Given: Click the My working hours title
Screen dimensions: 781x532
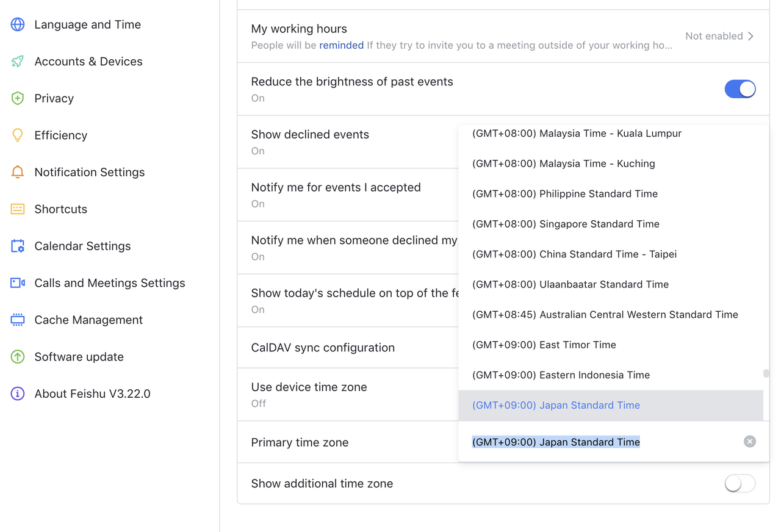Looking at the screenshot, I should tap(299, 29).
